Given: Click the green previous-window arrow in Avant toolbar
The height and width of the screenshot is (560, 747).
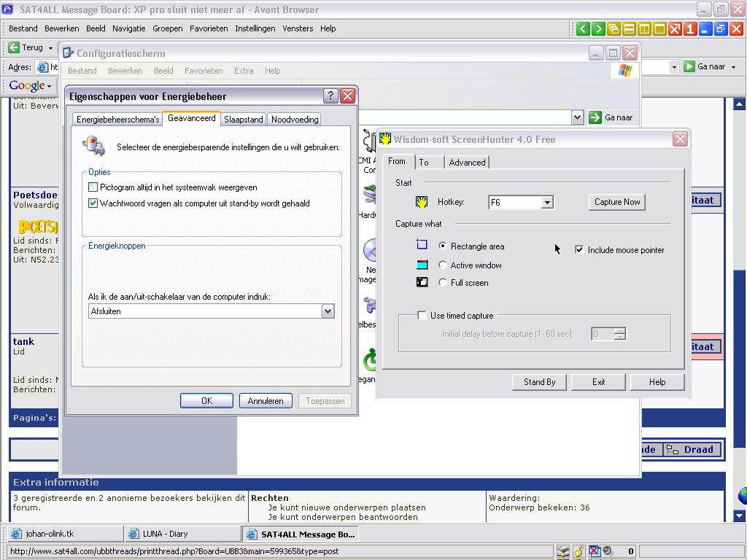Looking at the screenshot, I should coord(583,29).
